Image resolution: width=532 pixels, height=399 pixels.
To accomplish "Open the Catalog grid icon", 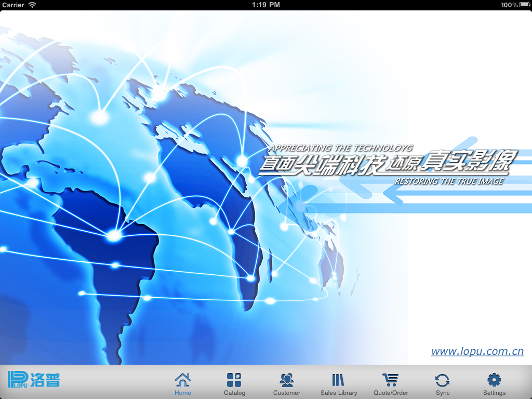I will pos(234,380).
